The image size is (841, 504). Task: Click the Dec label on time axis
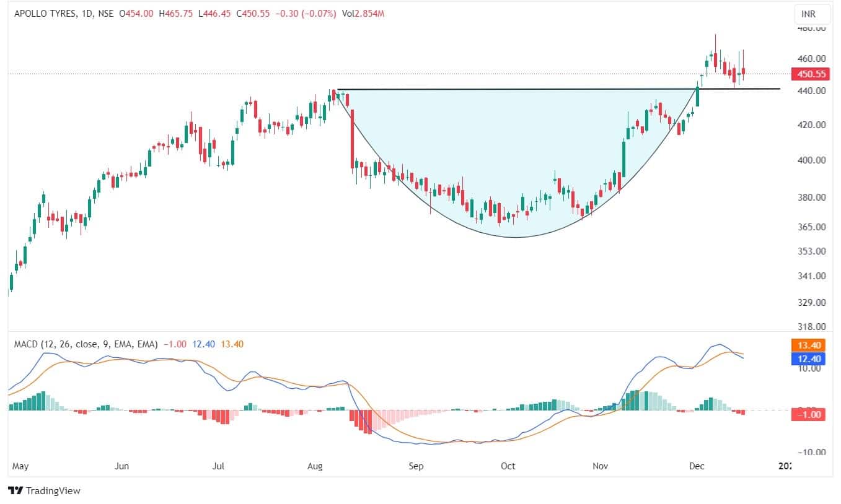pos(697,466)
